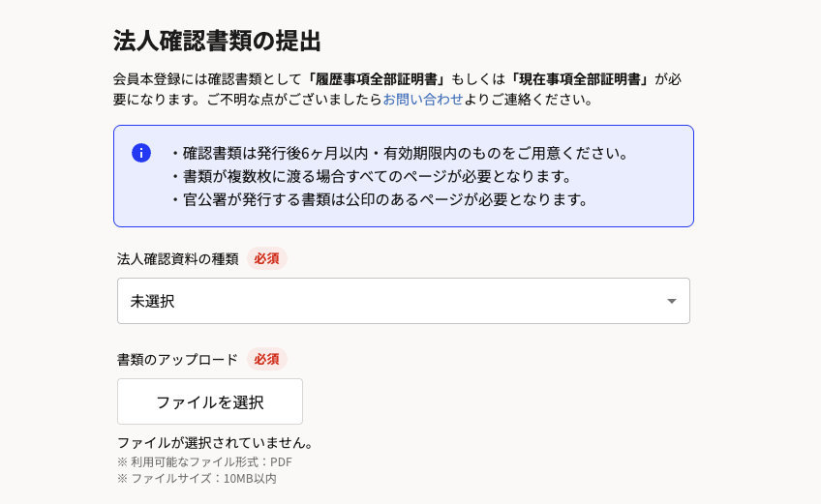Click the 法人確認資料の種類 field label
821x504 pixels.
pyautogui.click(x=177, y=258)
